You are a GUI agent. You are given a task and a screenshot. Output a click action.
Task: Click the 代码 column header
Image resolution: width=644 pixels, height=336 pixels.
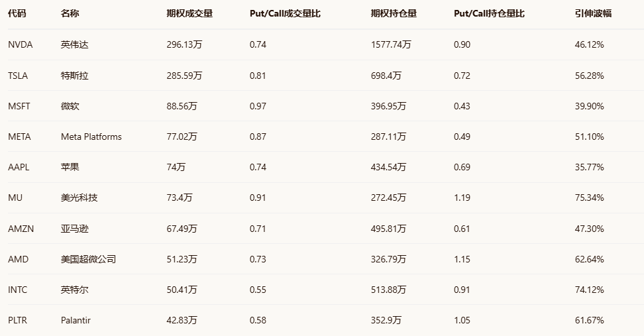click(17, 13)
